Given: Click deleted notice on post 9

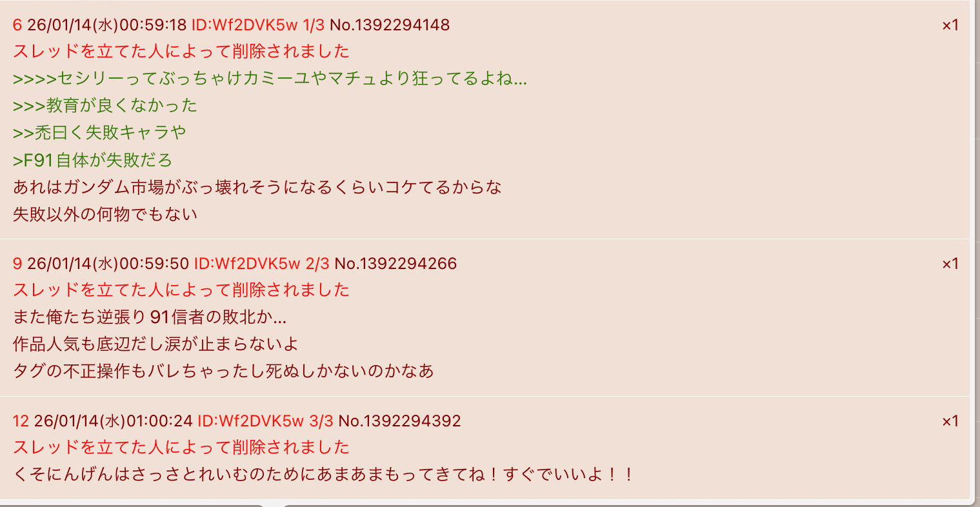Looking at the screenshot, I should click(181, 290).
